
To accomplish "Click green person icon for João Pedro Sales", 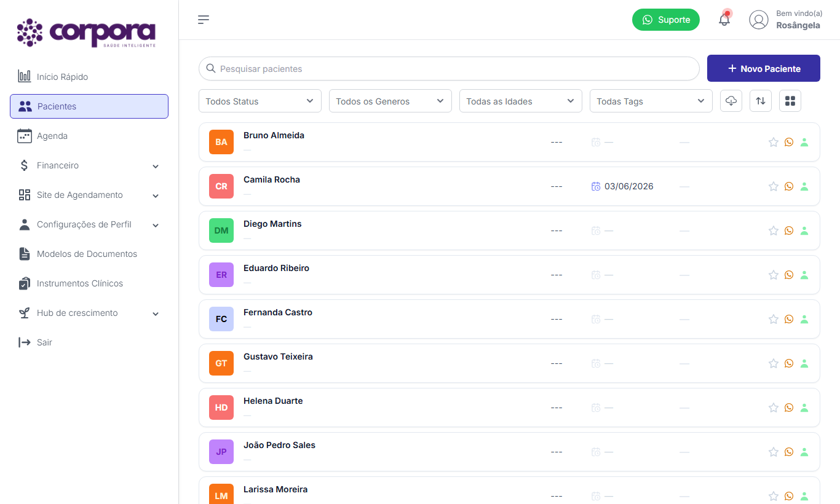I will coord(804,452).
